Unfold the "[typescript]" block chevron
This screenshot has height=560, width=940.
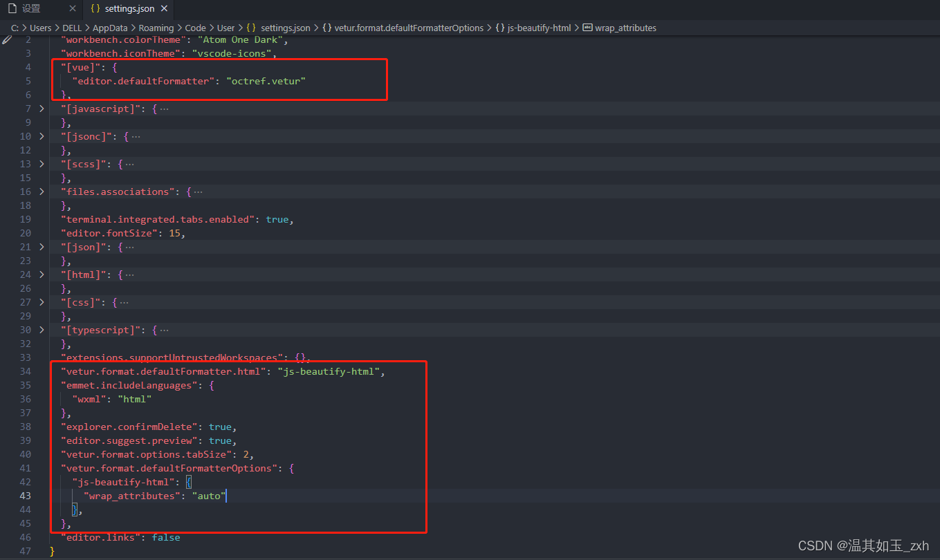click(42, 330)
